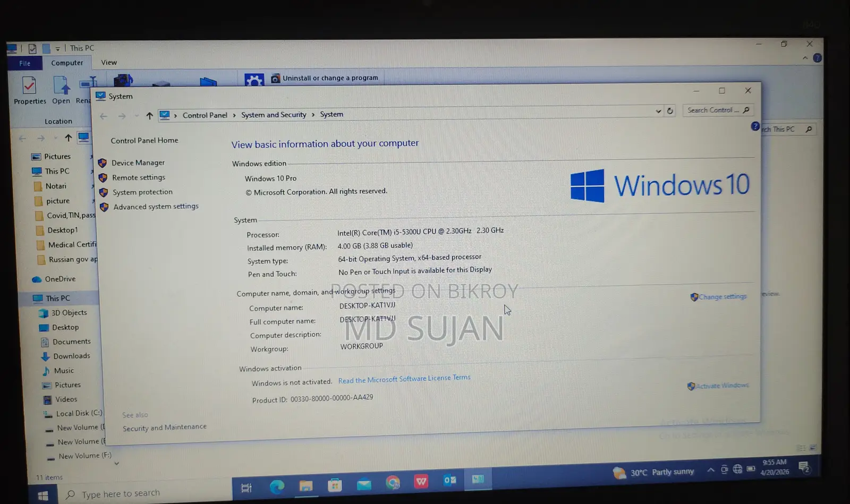
Task: Launch Microsoft Edge from taskbar
Action: click(x=277, y=486)
